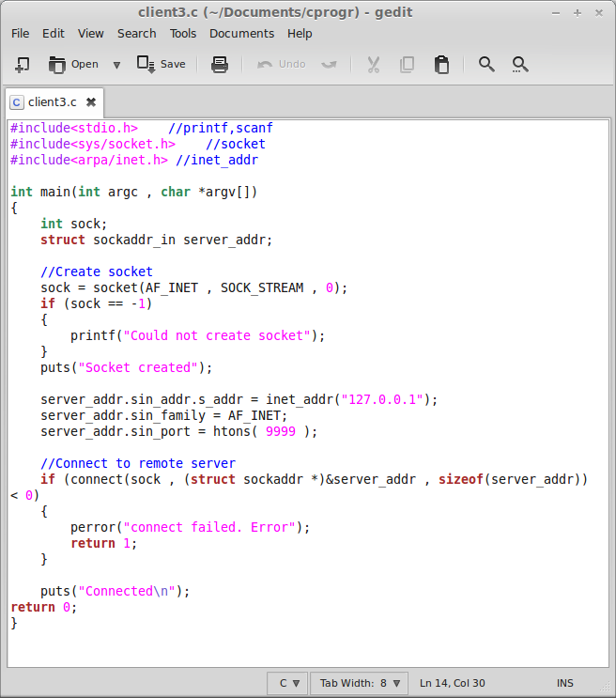Expand the recent files arrow beside Open
This screenshot has width=616, height=698.
[116, 65]
